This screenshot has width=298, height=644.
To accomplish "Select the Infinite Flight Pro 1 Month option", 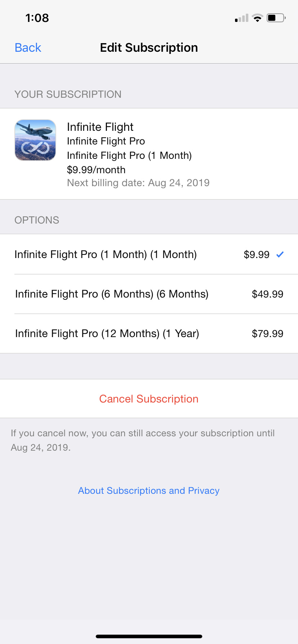I will (x=105, y=254).
